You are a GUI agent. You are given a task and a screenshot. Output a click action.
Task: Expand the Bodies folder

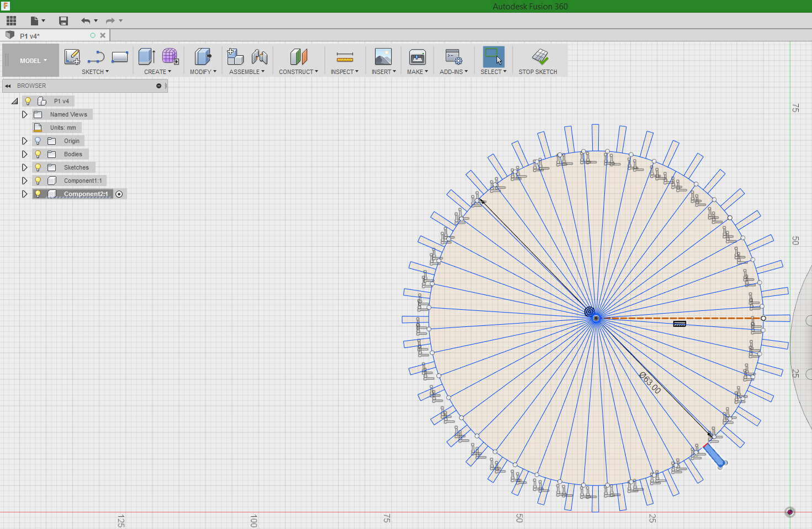tap(24, 154)
